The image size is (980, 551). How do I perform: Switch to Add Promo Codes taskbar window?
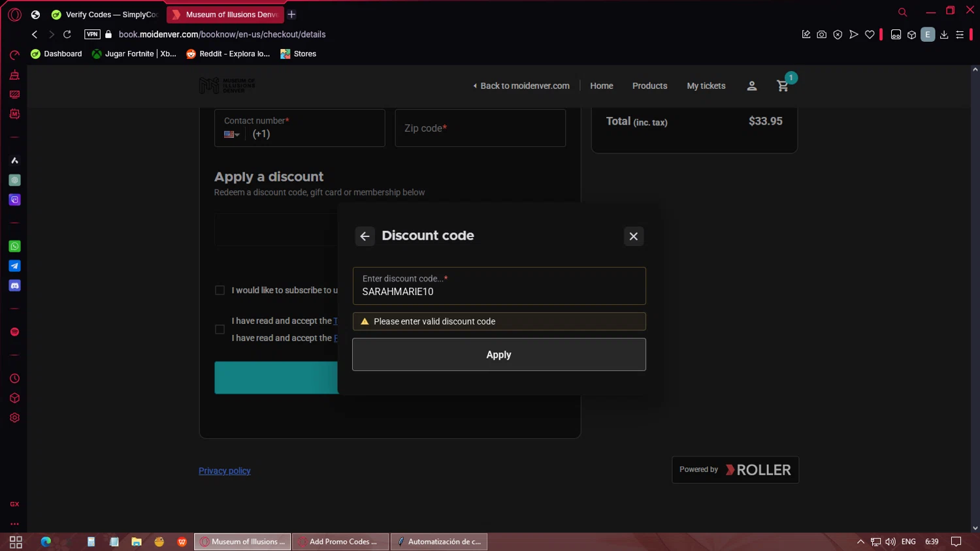[x=340, y=542]
